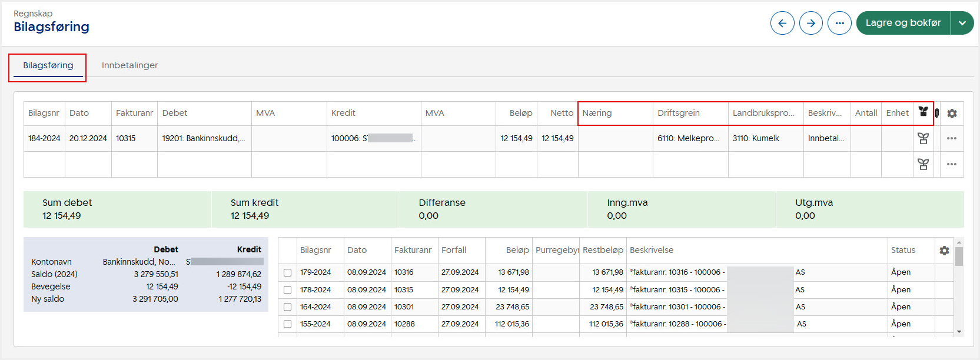Tick the checkbox for voucher 179-2024
The width and height of the screenshot is (980, 360).
287,272
